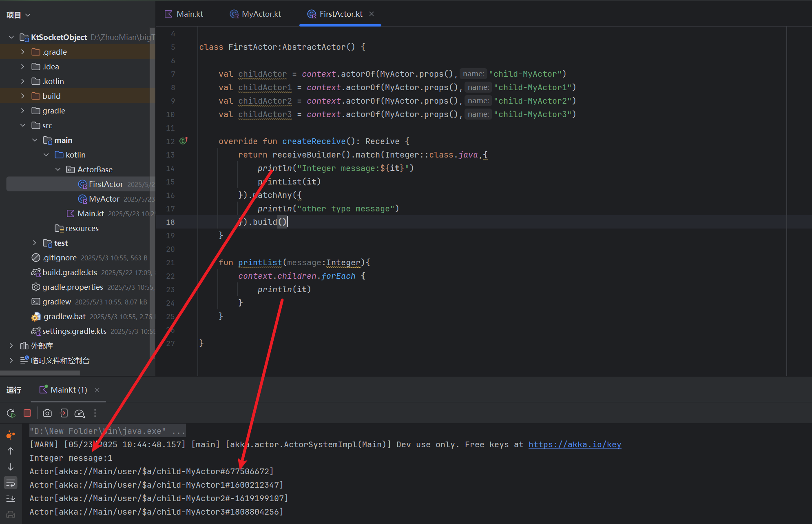Open the https://akka.io/key link
Image resolution: width=812 pixels, height=524 pixels.
point(575,444)
